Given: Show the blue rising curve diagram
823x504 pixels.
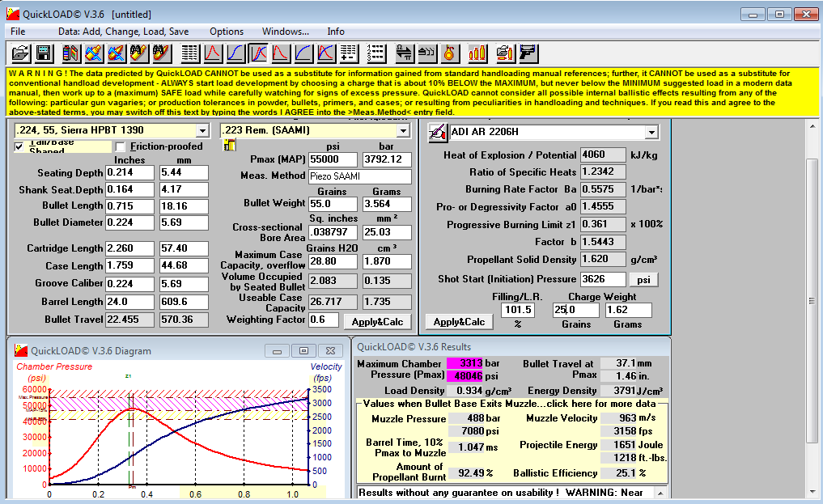Looking at the screenshot, I should [303, 53].
